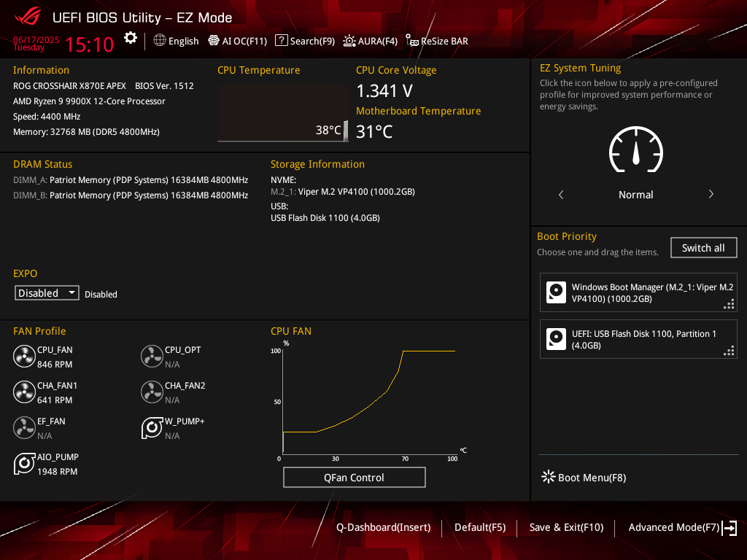Select Windows Boot Manager boot entry
This screenshot has height=560, width=747.
point(638,293)
